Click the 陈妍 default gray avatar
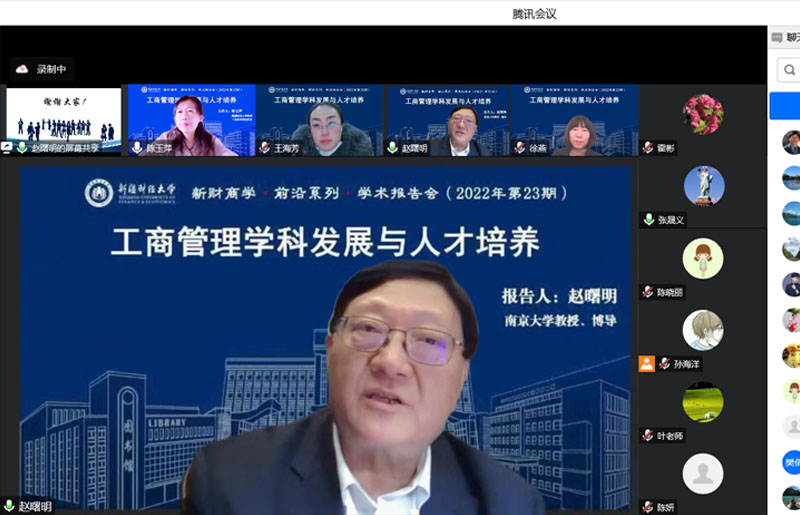 point(703,474)
